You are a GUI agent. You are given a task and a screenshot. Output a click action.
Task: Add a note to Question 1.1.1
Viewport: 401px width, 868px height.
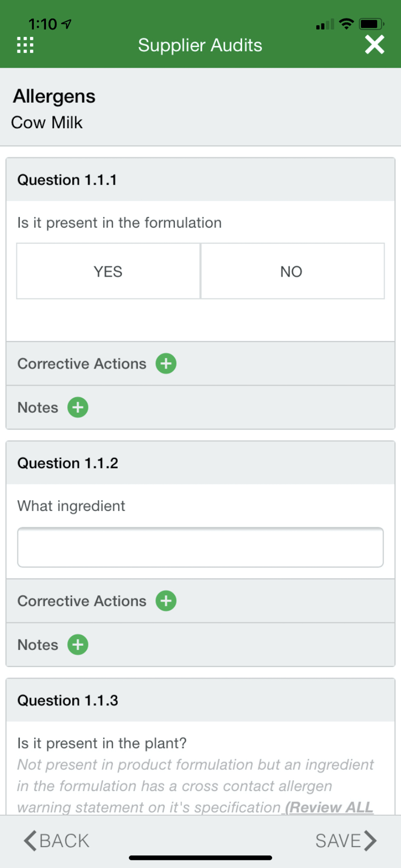78,407
